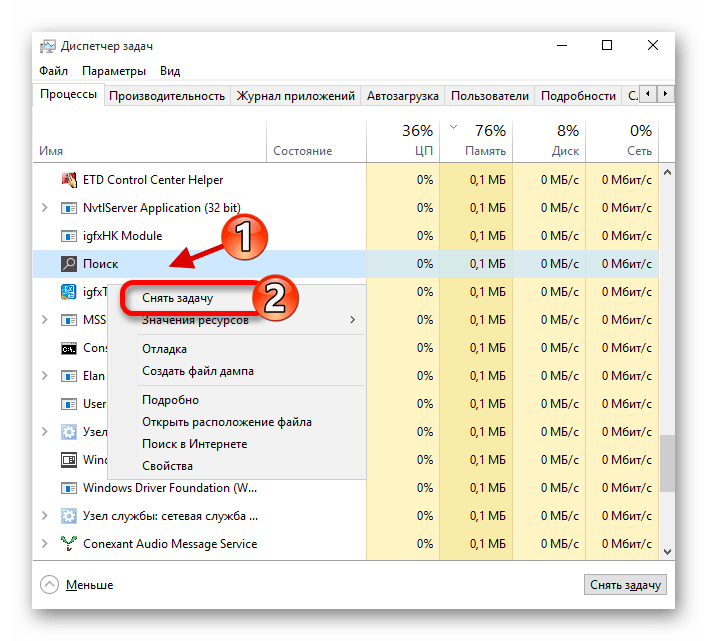
Task: Choose Открыть расположение файла
Action: coord(227,422)
